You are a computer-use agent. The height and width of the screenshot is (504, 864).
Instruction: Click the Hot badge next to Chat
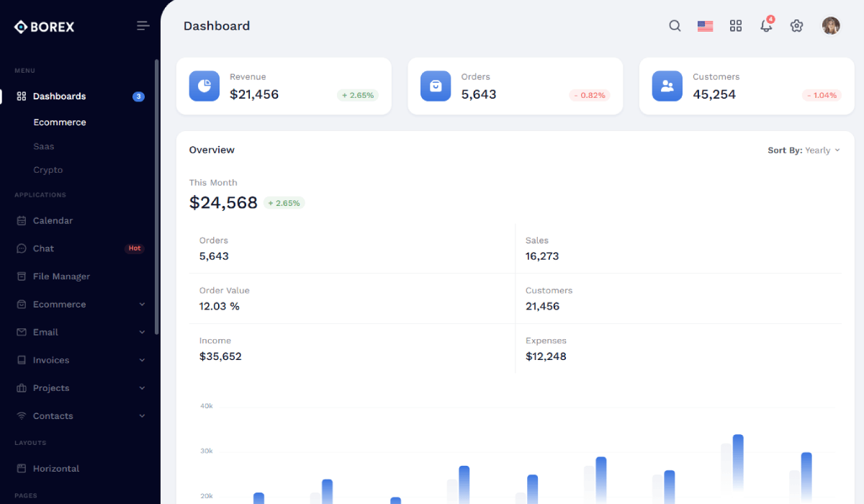(x=134, y=248)
